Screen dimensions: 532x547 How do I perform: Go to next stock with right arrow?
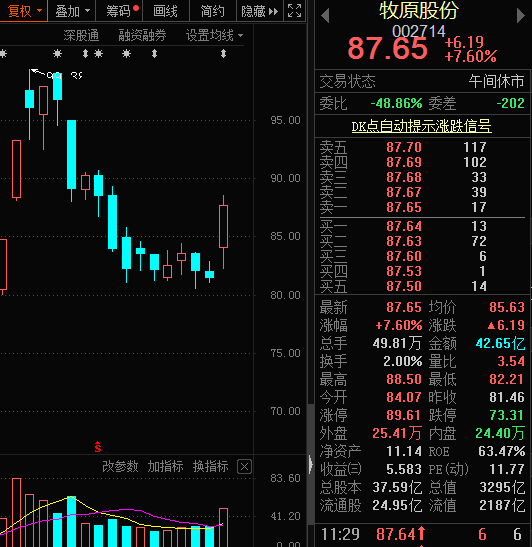click(520, 16)
